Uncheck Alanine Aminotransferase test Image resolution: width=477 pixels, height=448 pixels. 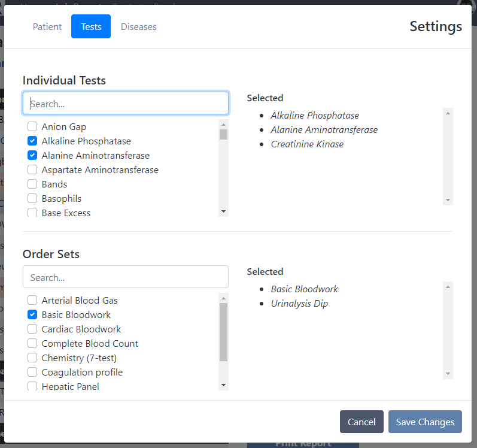[x=32, y=156]
